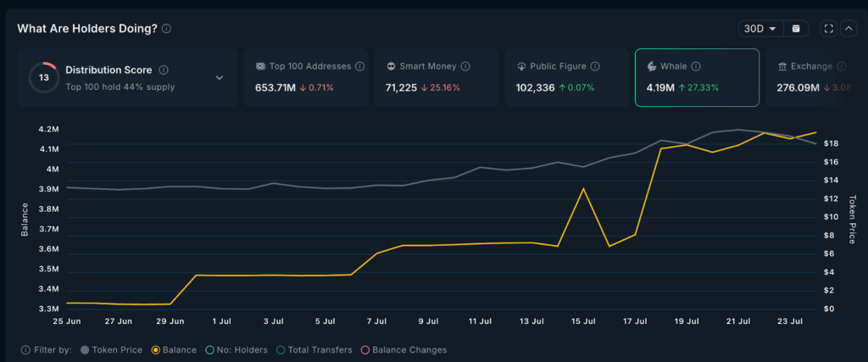Click info icon beside What Are Holders Doing
Image resolution: width=868 pixels, height=362 pixels.
click(167, 29)
